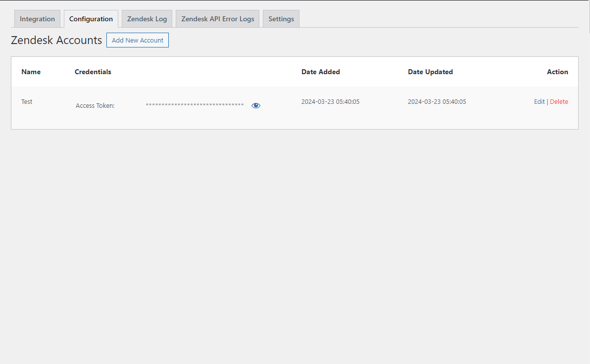Click the Zendesk Accounts heading
Screen dimensions: 590x364
click(56, 40)
